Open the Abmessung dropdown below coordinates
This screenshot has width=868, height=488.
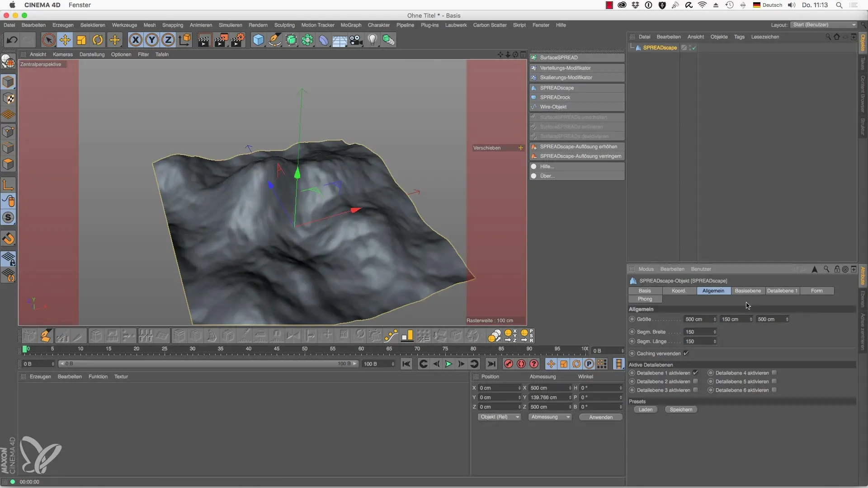(550, 417)
